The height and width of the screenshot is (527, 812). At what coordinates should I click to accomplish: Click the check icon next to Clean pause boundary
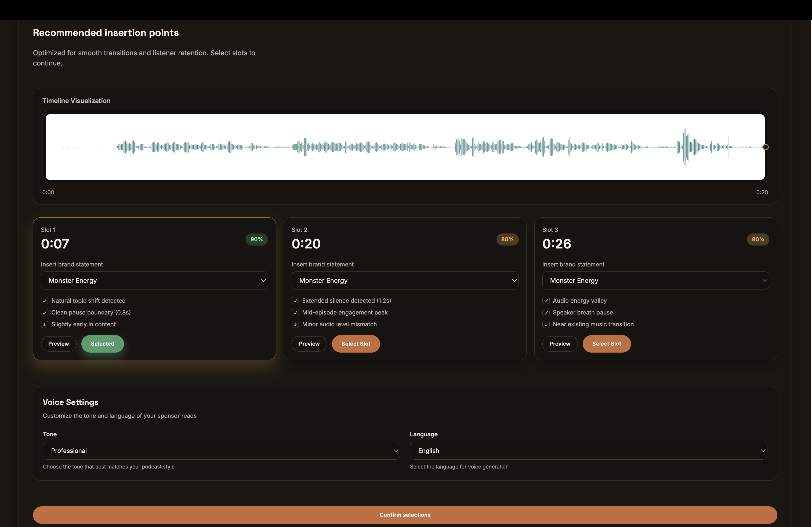[x=45, y=313]
